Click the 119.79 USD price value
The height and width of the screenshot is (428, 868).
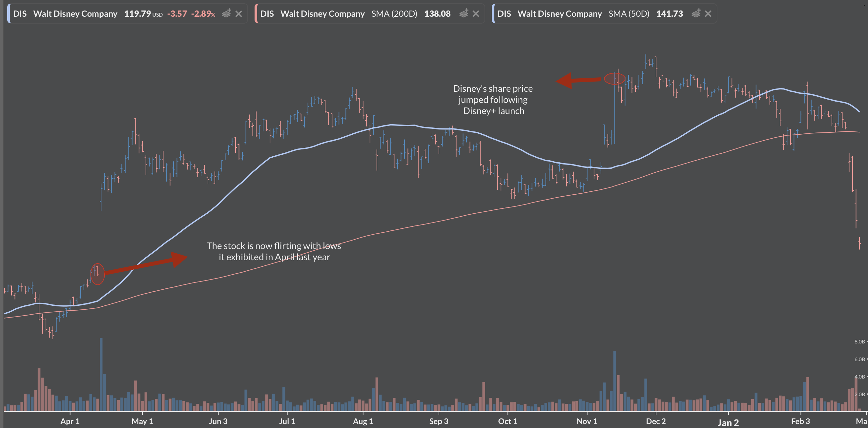click(x=137, y=14)
